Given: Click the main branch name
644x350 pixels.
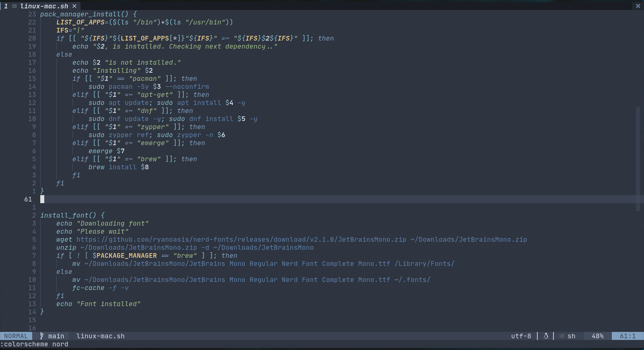Looking at the screenshot, I should click(x=56, y=336).
